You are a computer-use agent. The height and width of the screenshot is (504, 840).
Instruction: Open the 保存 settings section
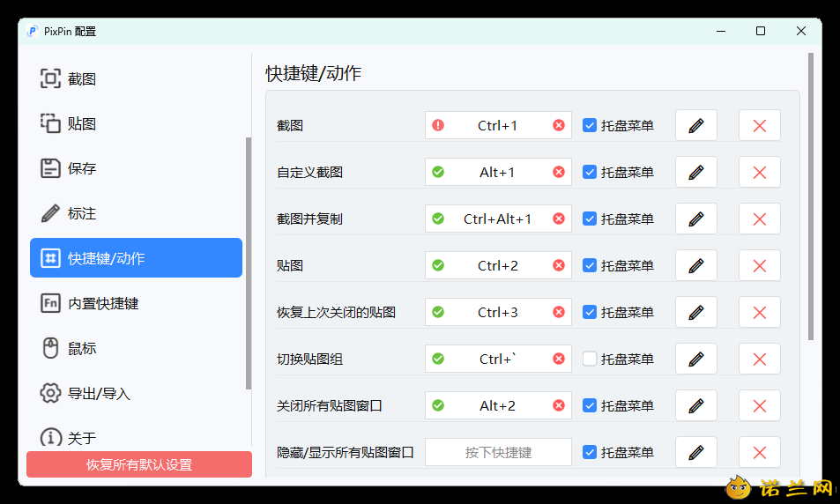click(x=136, y=168)
